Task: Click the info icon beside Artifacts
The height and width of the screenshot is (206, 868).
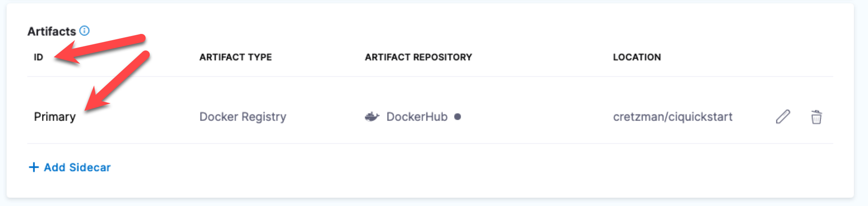Action: pyautogui.click(x=84, y=31)
